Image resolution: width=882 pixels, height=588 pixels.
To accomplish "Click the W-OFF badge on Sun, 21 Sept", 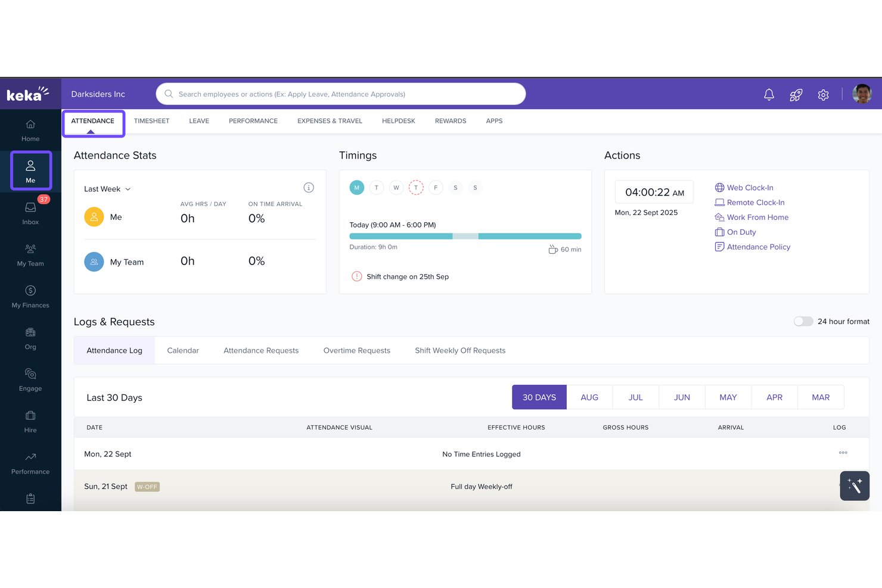I will (x=147, y=487).
